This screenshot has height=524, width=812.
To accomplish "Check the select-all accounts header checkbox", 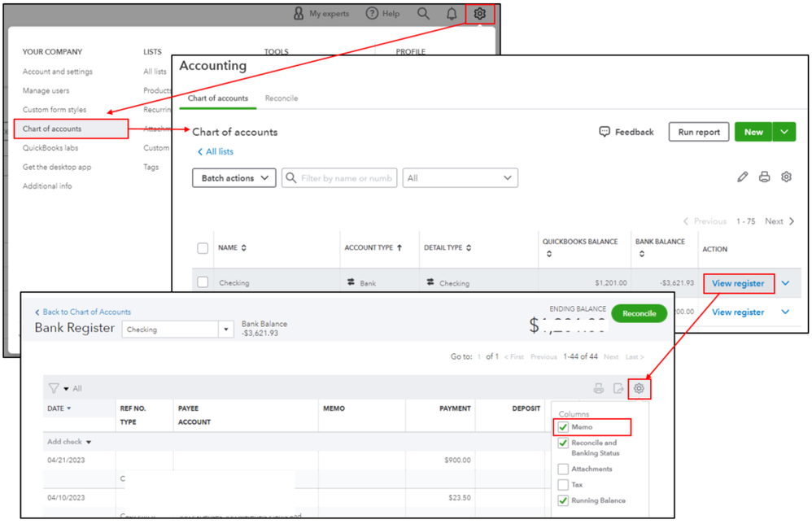I will (203, 248).
